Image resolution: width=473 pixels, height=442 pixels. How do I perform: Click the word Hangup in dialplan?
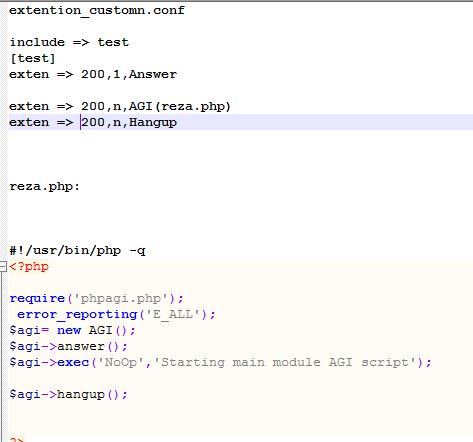[153, 122]
